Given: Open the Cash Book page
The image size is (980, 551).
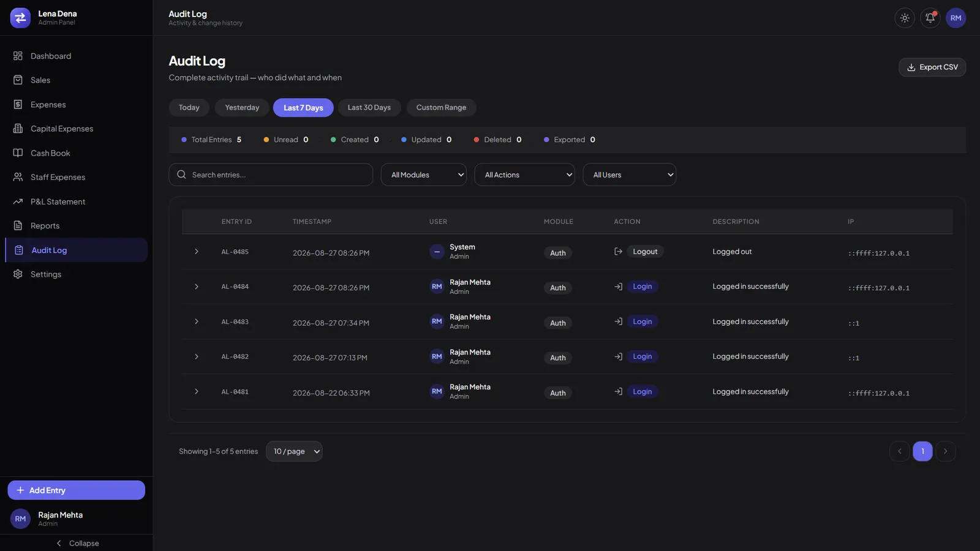Looking at the screenshot, I should 76,153.
